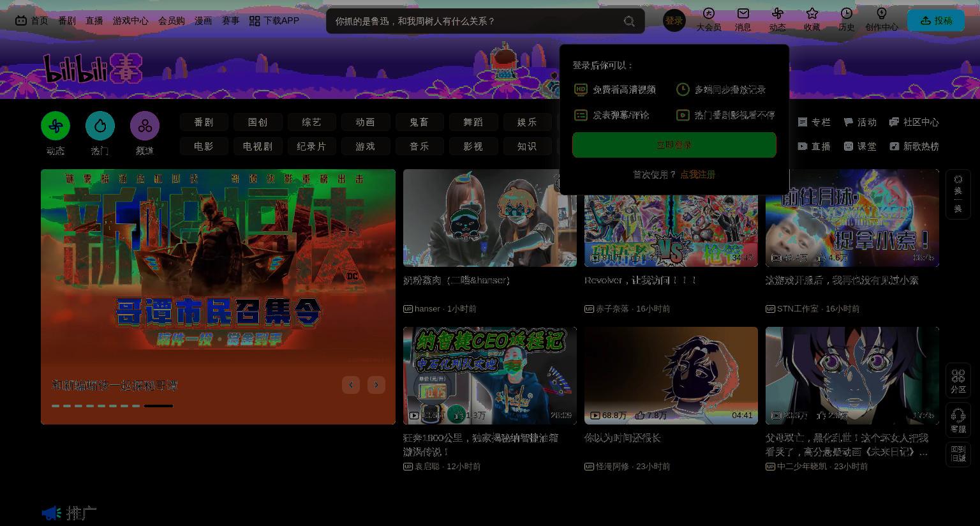
Task: Click the search magnifier icon
Action: (629, 21)
